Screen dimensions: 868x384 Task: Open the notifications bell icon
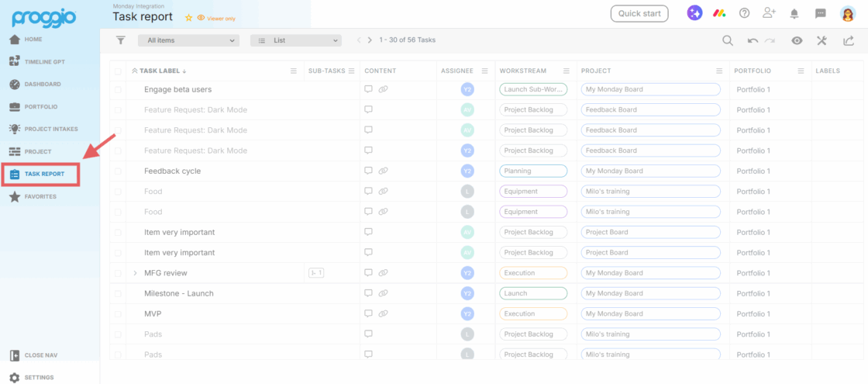(794, 13)
